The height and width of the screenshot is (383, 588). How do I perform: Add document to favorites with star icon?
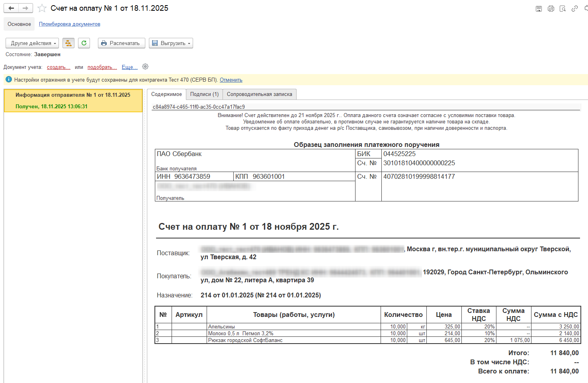pos(42,8)
